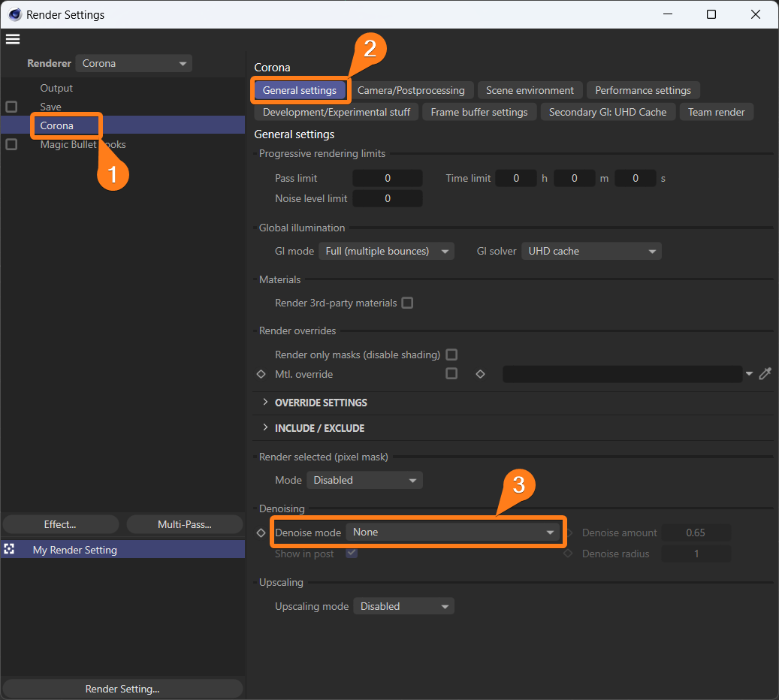Viewport: 779px width, 700px height.
Task: Click keyframe diamond next to Denoise mode
Action: (x=261, y=533)
